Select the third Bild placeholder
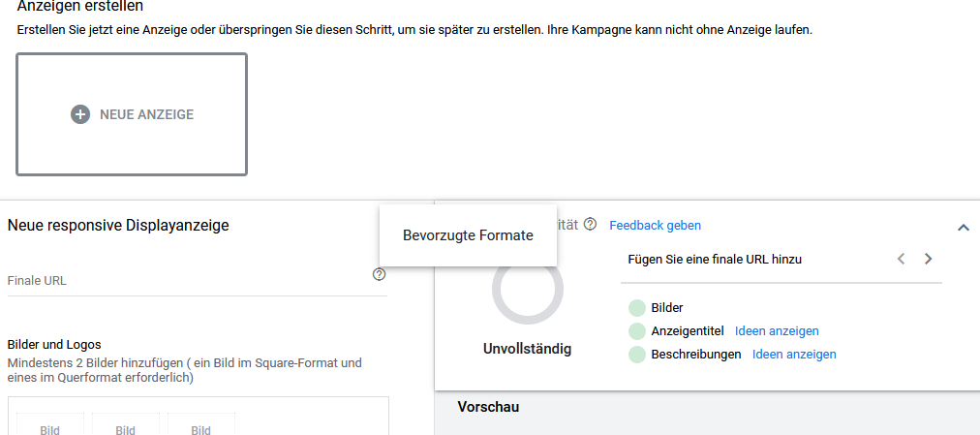980x435 pixels. (200, 424)
